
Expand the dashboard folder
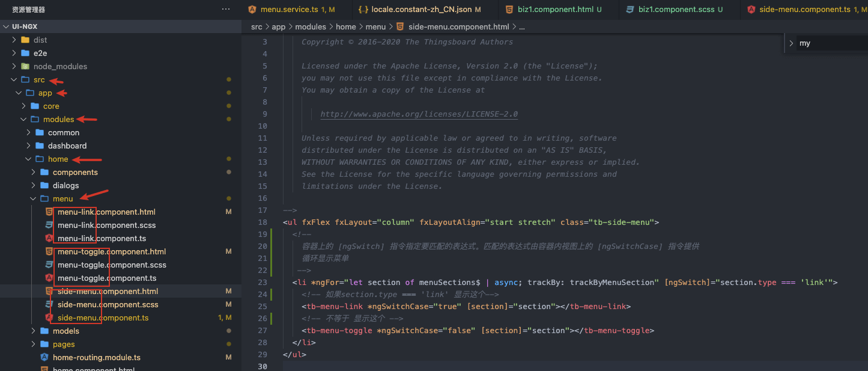click(29, 146)
